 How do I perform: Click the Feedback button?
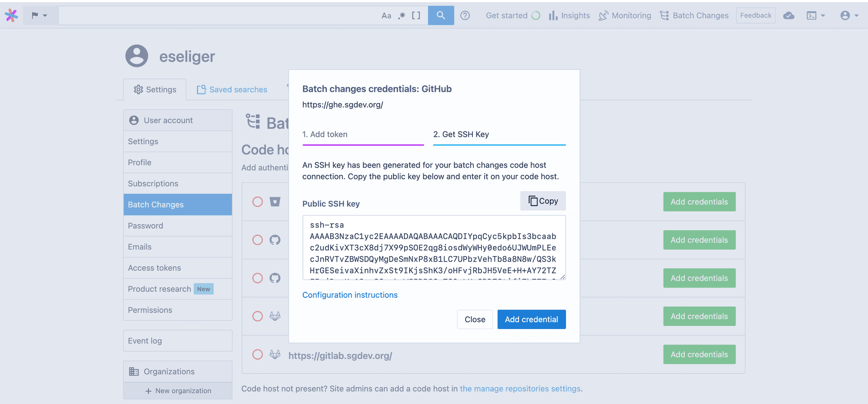(755, 15)
